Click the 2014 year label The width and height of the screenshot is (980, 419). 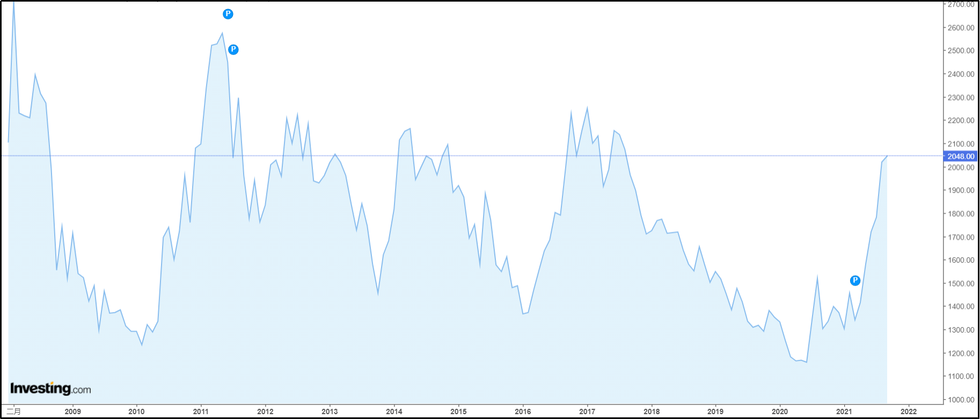[394, 411]
